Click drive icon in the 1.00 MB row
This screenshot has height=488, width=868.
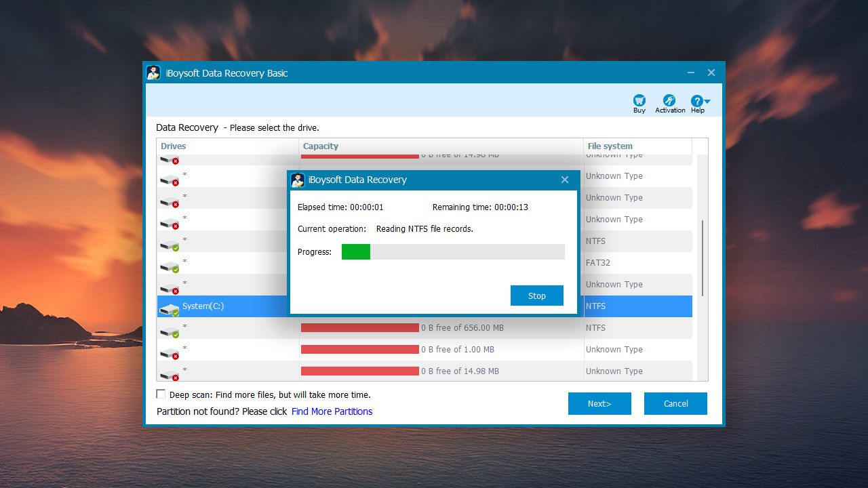click(x=170, y=353)
